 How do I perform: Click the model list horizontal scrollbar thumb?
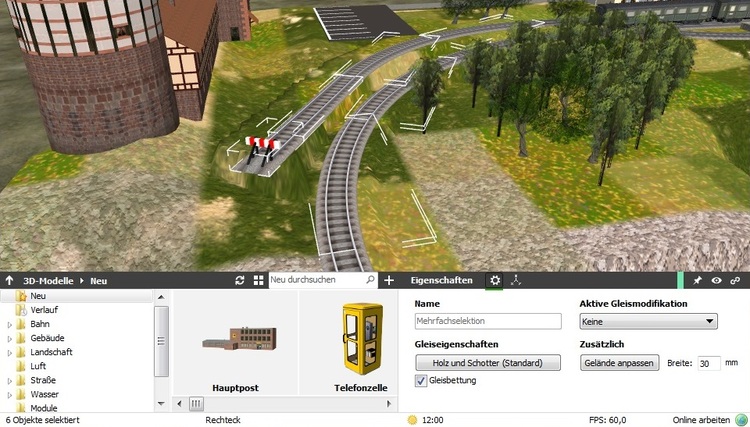coord(196,404)
